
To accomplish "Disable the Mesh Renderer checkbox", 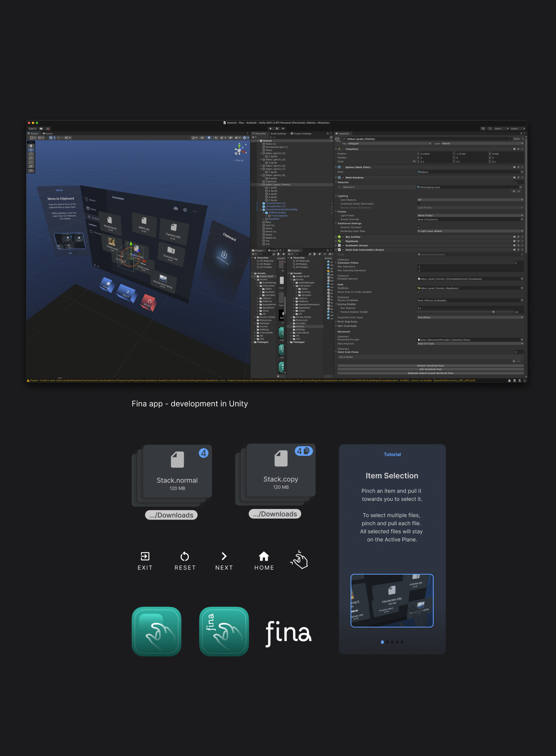I will click(343, 178).
